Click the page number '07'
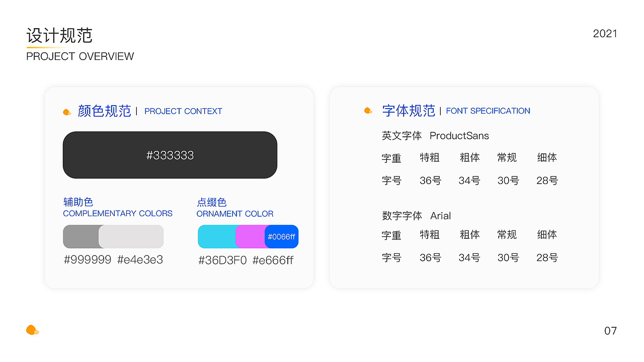The image size is (644, 362). 610,331
